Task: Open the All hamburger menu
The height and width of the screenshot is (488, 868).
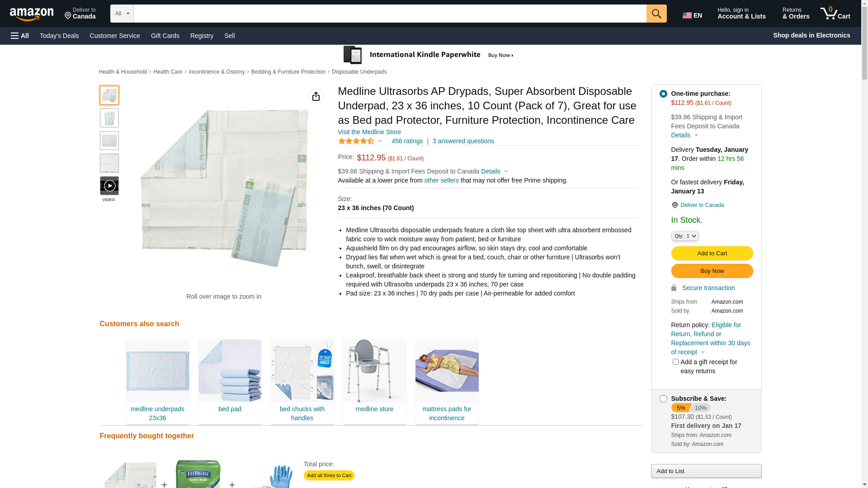Action: tap(20, 36)
